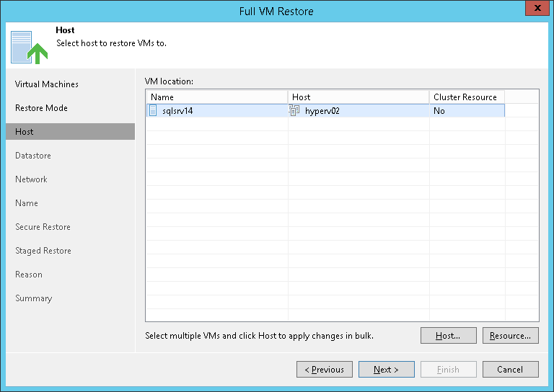Click the sqlsrv14 VM icon
The image size is (554, 392).
coord(153,111)
